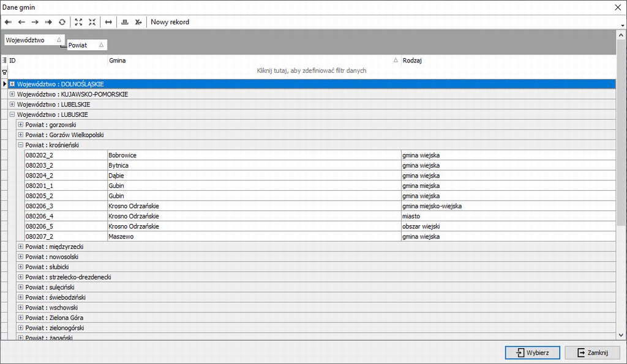Jump to the first record arrow

pos(8,22)
